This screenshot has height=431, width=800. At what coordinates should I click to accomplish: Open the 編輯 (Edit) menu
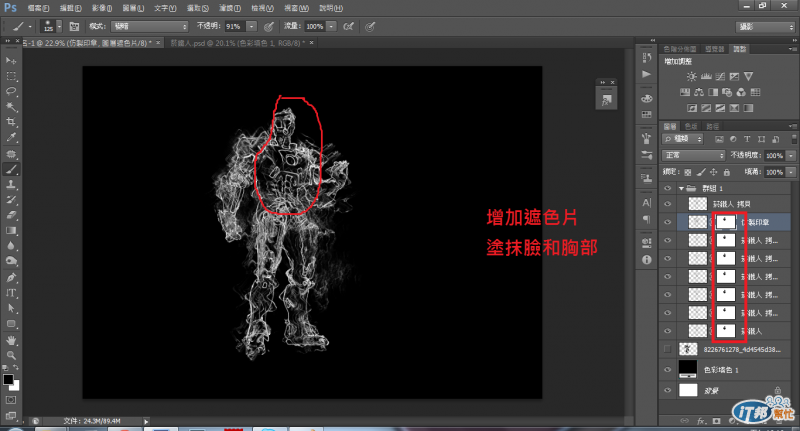(x=70, y=8)
